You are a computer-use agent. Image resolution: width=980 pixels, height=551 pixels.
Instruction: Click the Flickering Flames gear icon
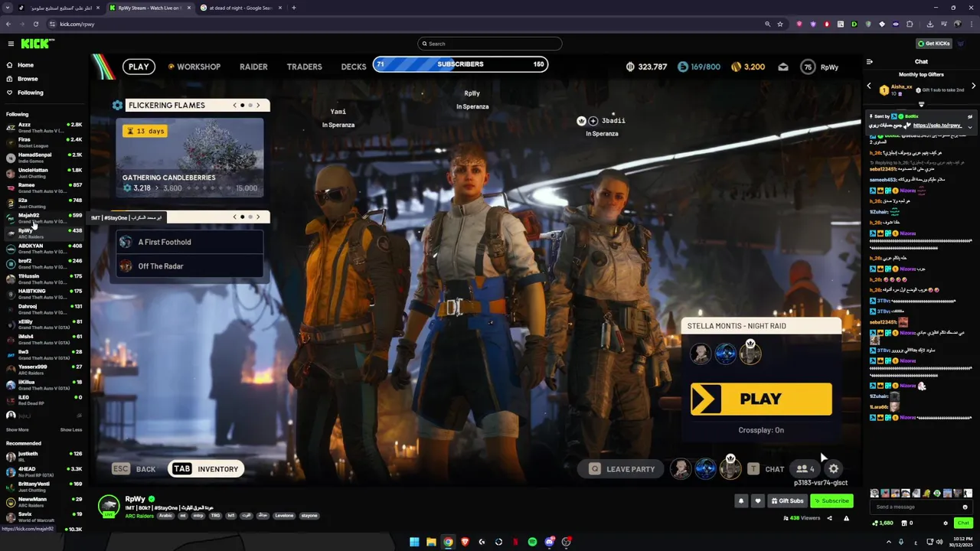coord(117,105)
